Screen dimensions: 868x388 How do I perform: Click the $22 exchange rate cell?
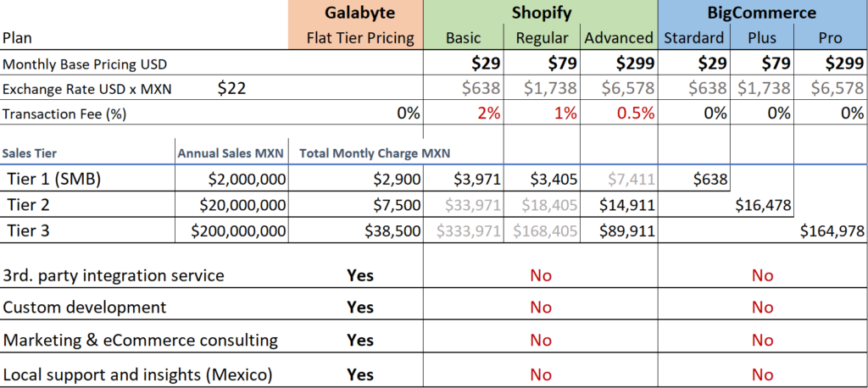(x=232, y=88)
